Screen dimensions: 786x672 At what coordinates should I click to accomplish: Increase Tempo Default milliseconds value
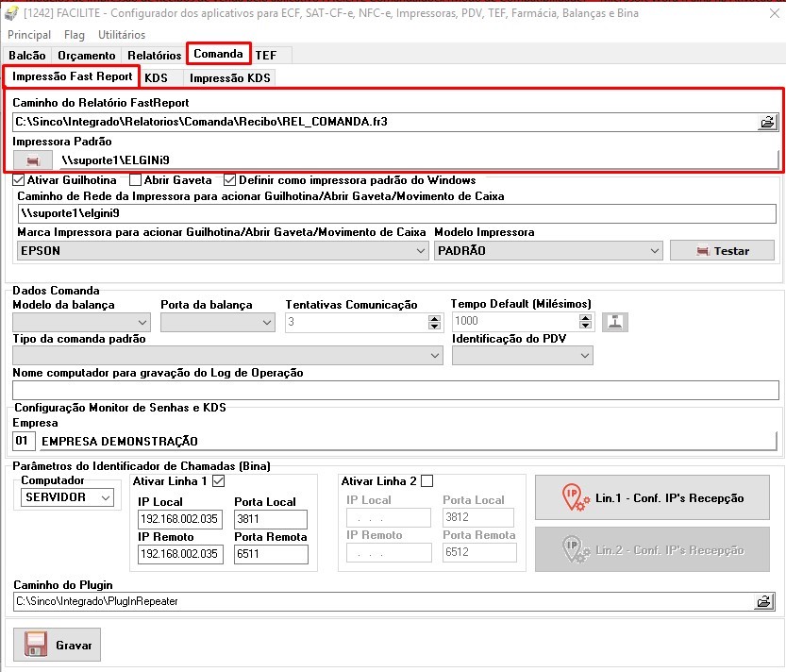tap(585, 317)
